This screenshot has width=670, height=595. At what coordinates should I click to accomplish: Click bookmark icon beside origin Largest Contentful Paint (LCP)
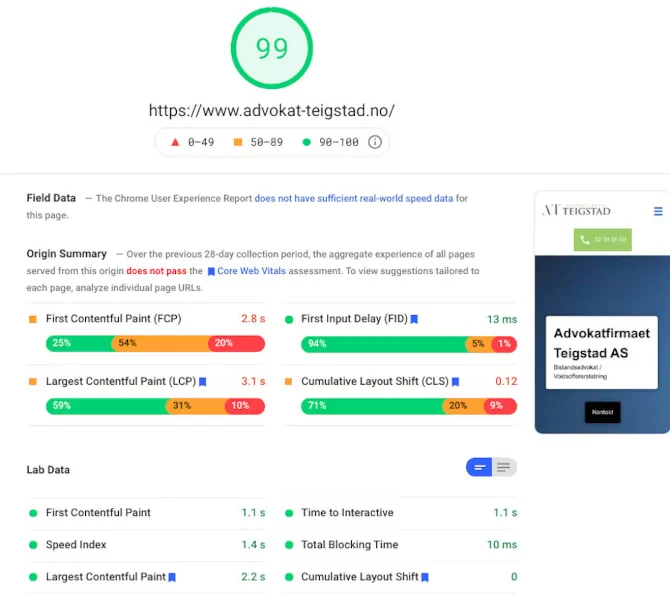[202, 382]
